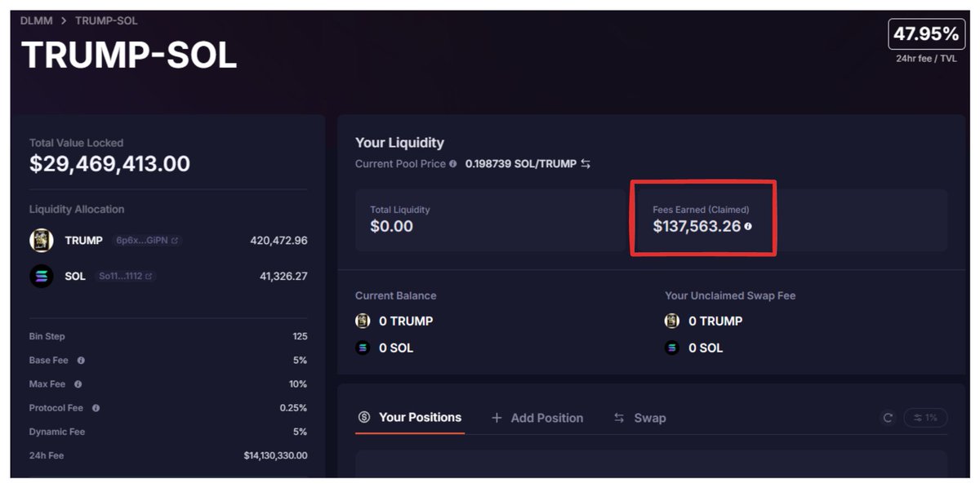Image resolution: width=980 pixels, height=488 pixels.
Task: Click the Current Pool Price info icon
Action: [x=453, y=164]
